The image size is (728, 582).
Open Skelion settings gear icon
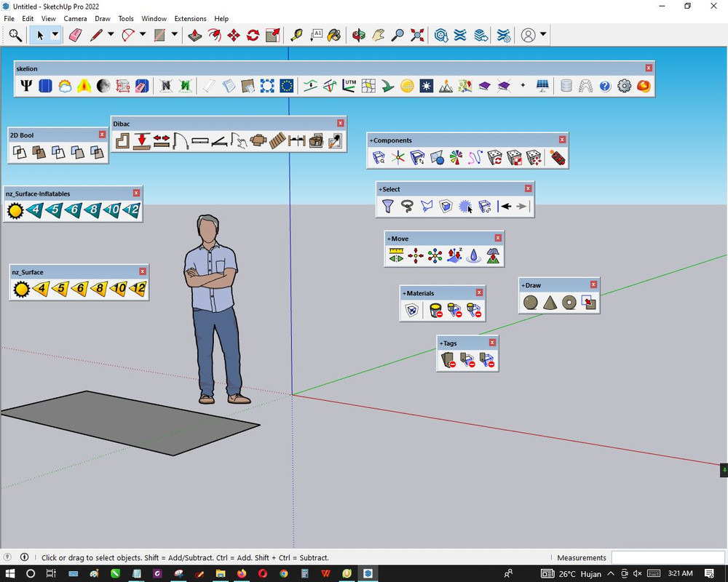(x=625, y=86)
